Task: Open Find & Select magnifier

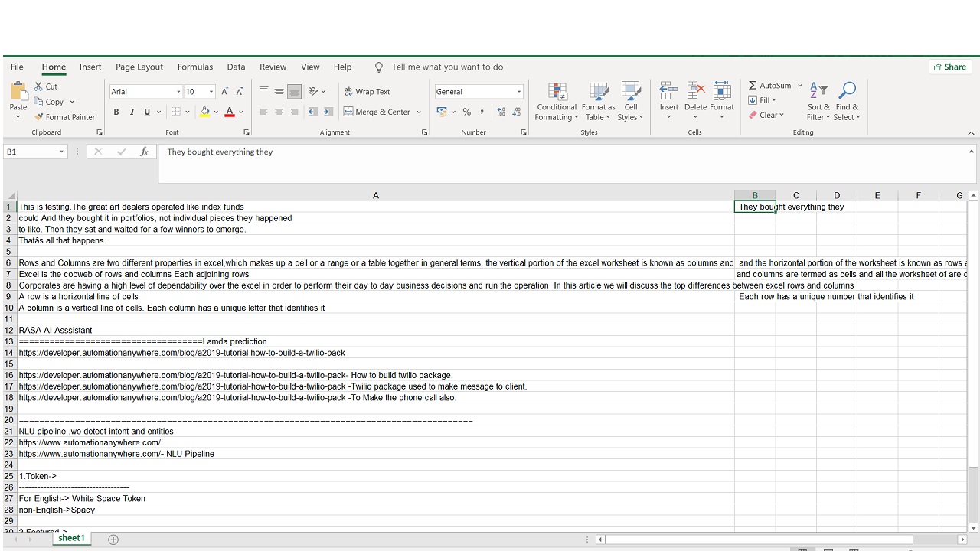Action: [847, 92]
